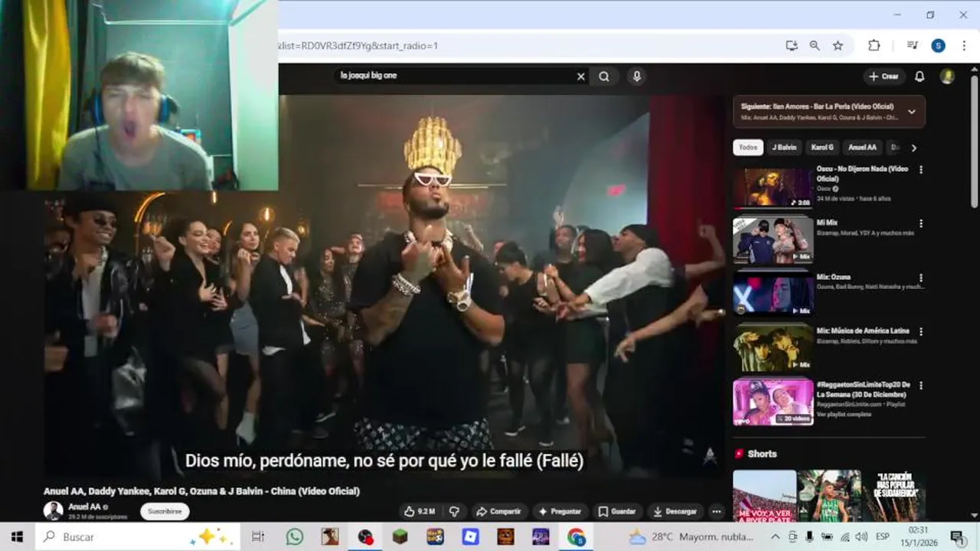This screenshot has height=551, width=980.
Task: Open the Anuel AA channel name link
Action: coord(84,507)
